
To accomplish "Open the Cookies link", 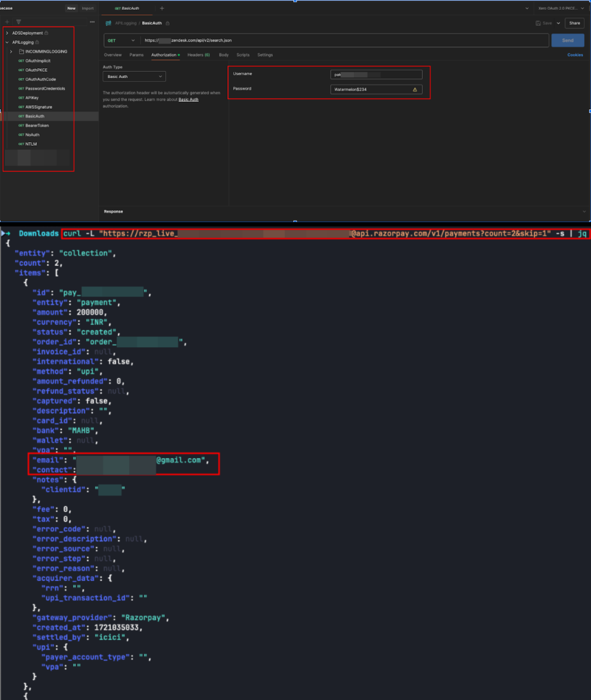I will click(x=575, y=55).
